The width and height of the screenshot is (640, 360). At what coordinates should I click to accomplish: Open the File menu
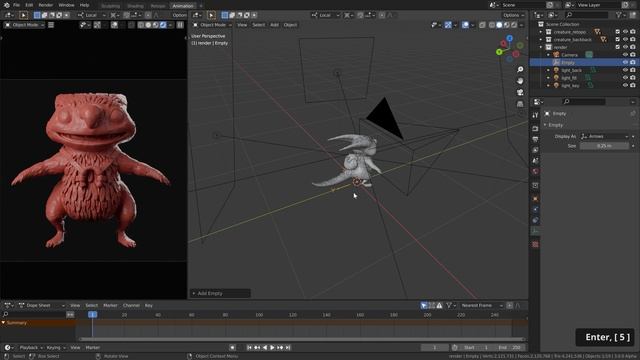pos(16,5)
